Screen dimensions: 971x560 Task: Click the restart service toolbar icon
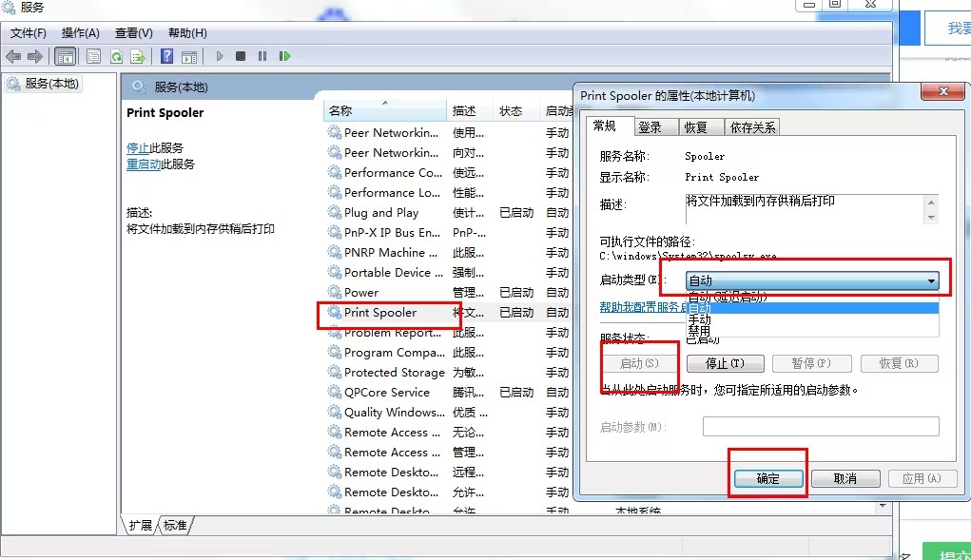click(285, 55)
